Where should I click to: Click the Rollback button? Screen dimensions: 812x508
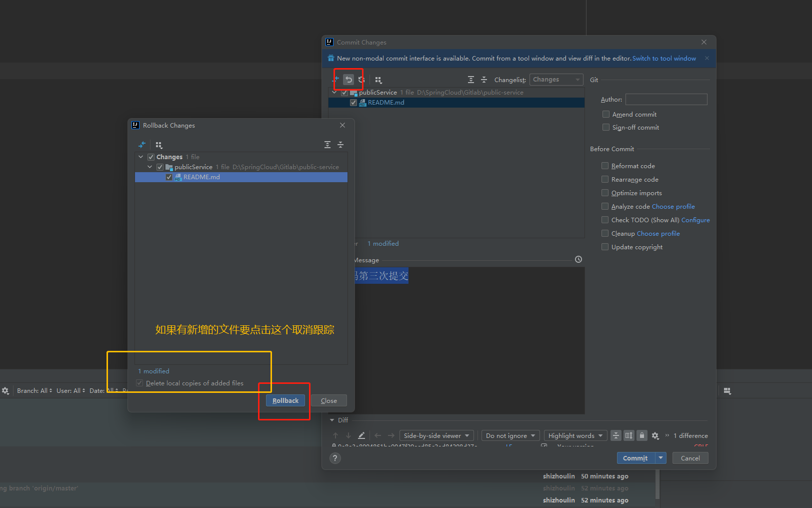click(285, 400)
